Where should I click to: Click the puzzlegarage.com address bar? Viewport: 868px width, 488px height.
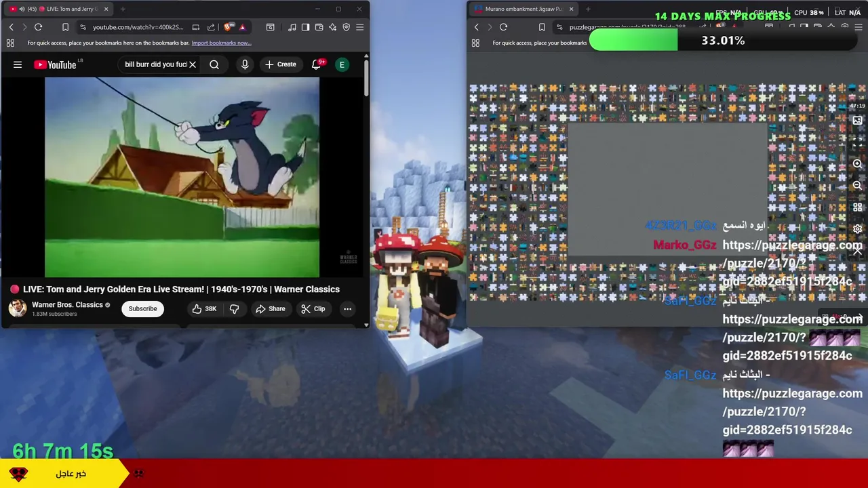coord(627,27)
